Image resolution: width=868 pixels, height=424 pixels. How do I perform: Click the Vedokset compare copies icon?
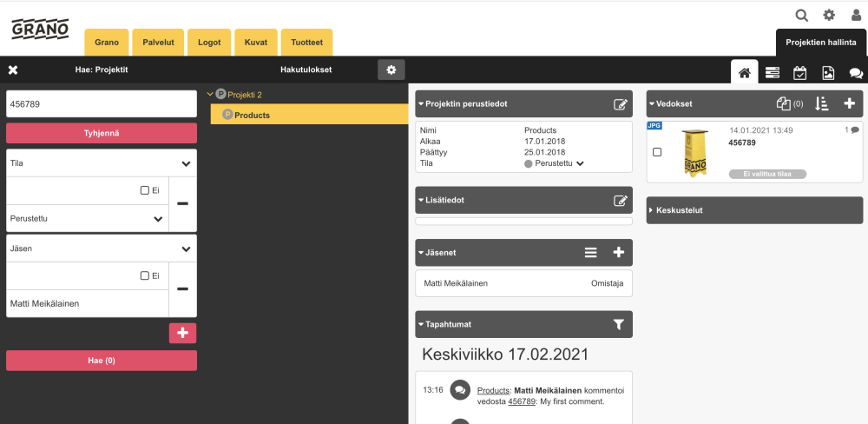pyautogui.click(x=783, y=103)
